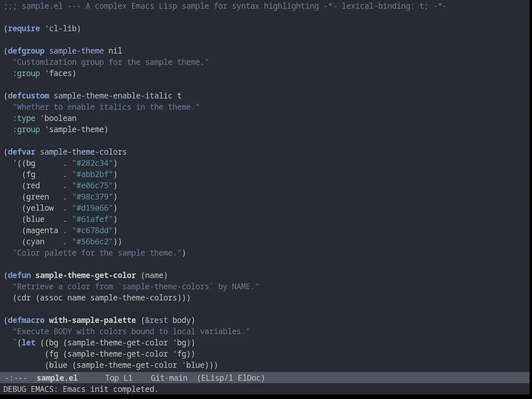Click the 'let' keyword
This screenshot has width=532, height=399.
pyautogui.click(x=28, y=342)
